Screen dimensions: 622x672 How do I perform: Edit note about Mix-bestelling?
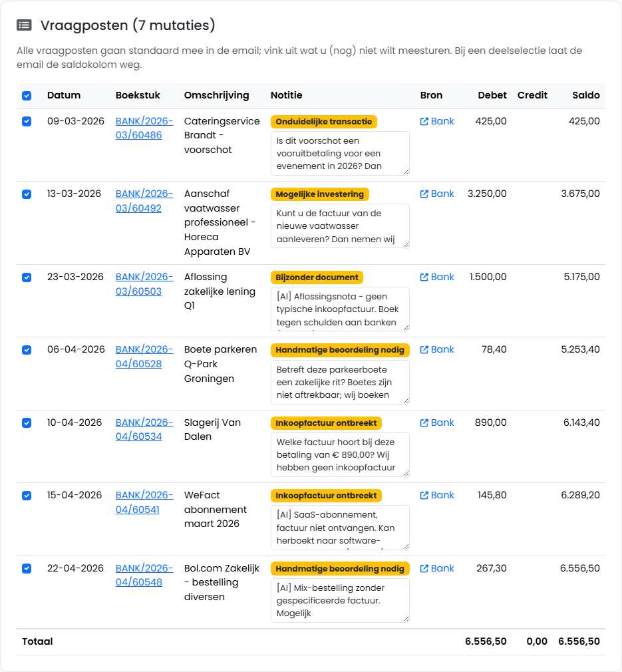click(x=340, y=600)
